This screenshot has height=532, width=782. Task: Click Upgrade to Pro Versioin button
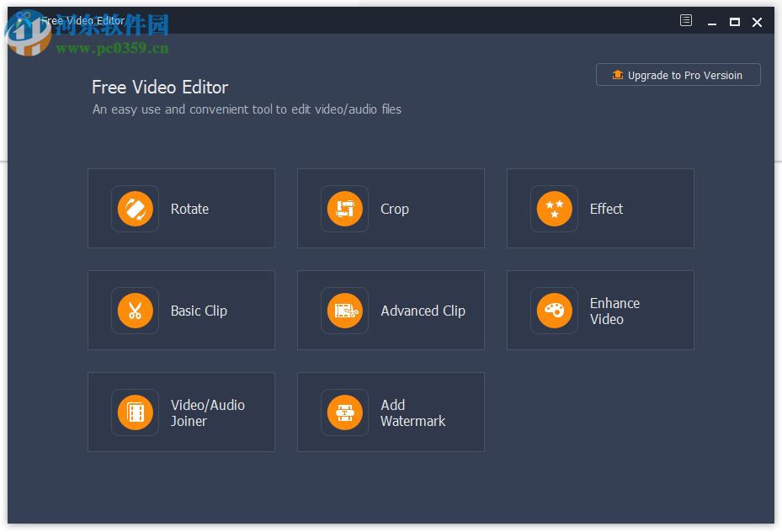pyautogui.click(x=678, y=74)
